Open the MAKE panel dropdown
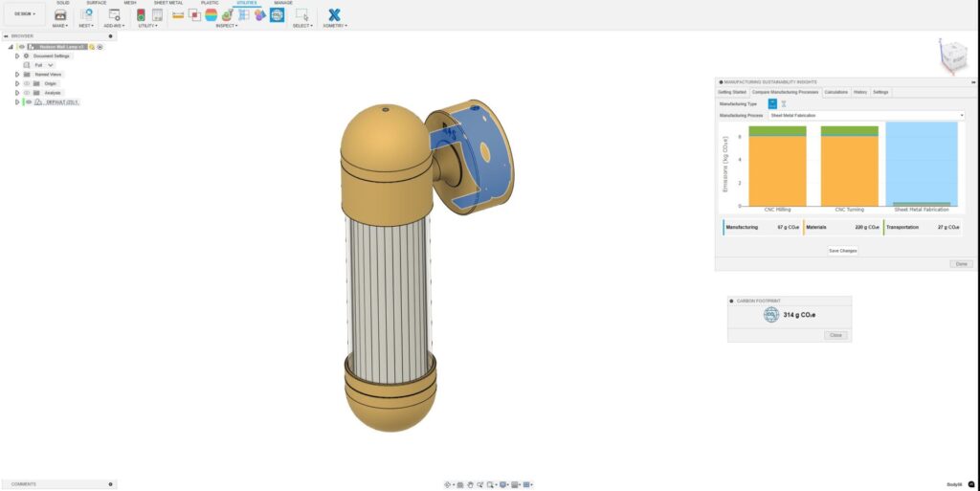 60,26
